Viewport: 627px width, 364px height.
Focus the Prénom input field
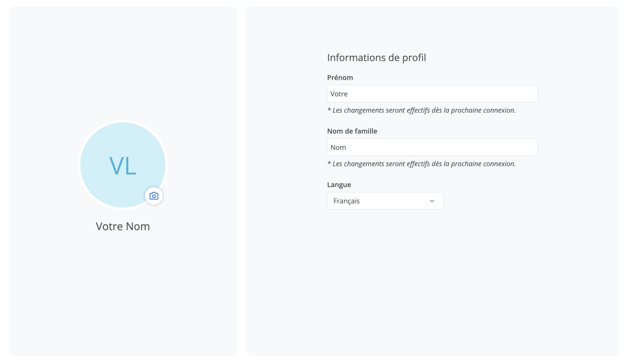432,94
